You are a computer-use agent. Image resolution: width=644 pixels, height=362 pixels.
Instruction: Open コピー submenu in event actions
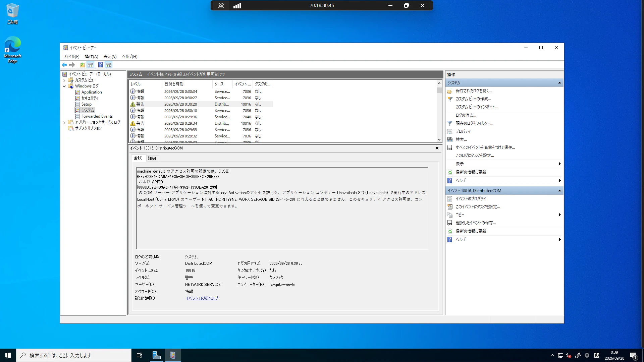[559, 215]
